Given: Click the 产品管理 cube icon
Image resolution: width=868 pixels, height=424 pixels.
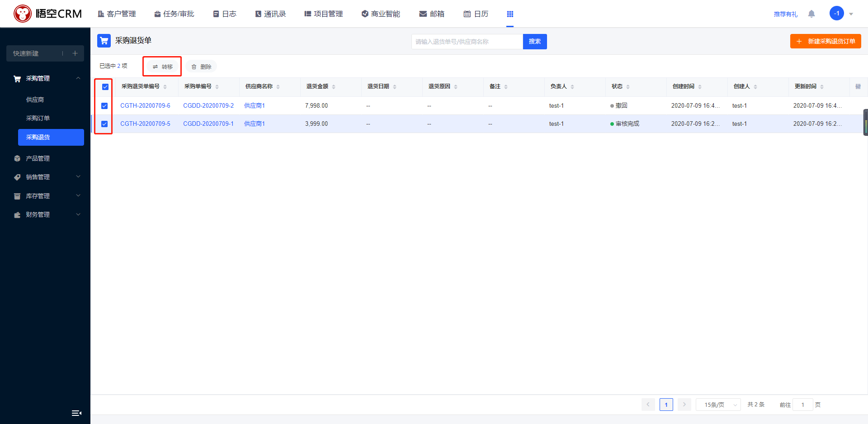Looking at the screenshot, I should [17, 158].
